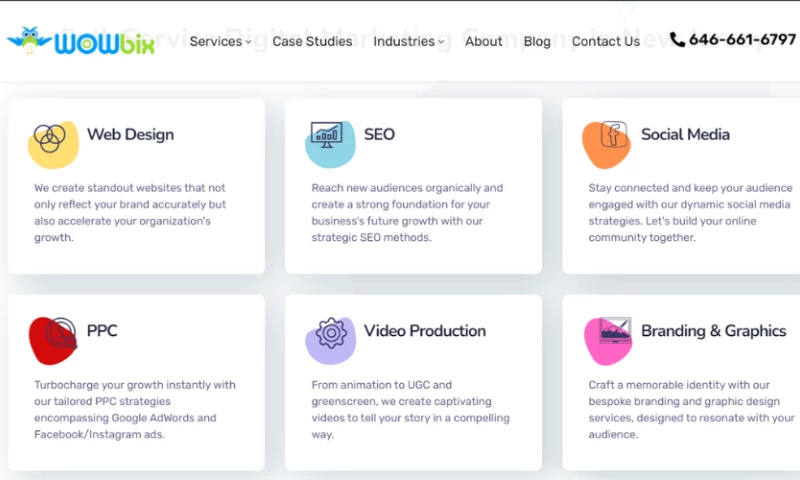Go to the About page
This screenshot has width=800, height=480.
coord(484,41)
